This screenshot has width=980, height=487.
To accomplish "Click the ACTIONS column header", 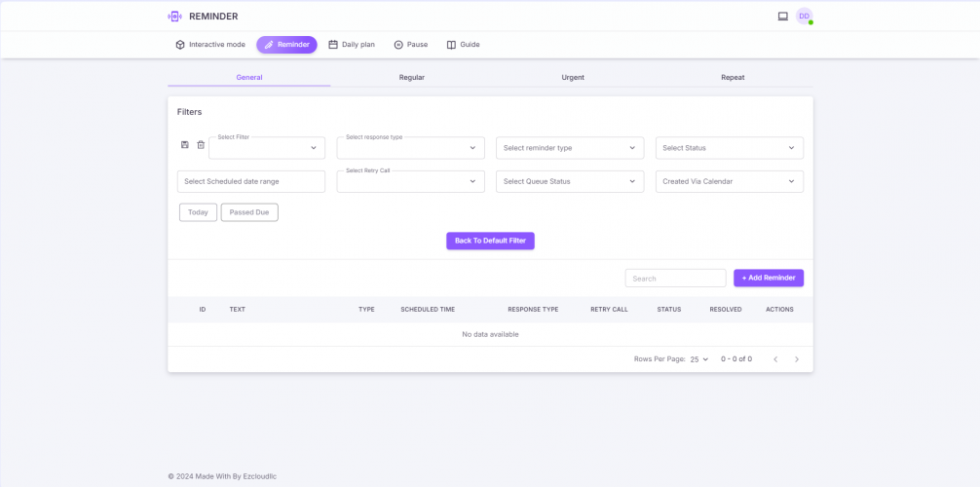I will (x=779, y=310).
